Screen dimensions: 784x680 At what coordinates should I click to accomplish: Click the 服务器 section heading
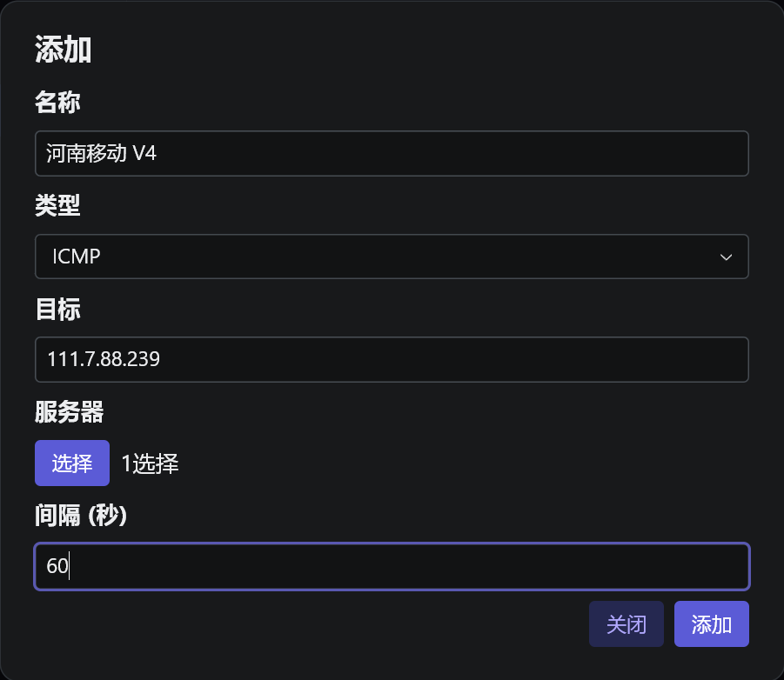(69, 412)
